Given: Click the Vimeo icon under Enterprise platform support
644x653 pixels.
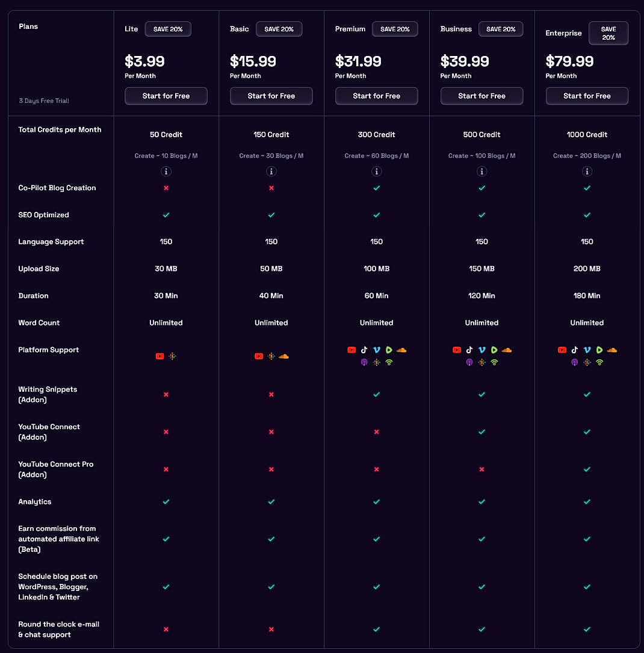Looking at the screenshot, I should [x=587, y=350].
